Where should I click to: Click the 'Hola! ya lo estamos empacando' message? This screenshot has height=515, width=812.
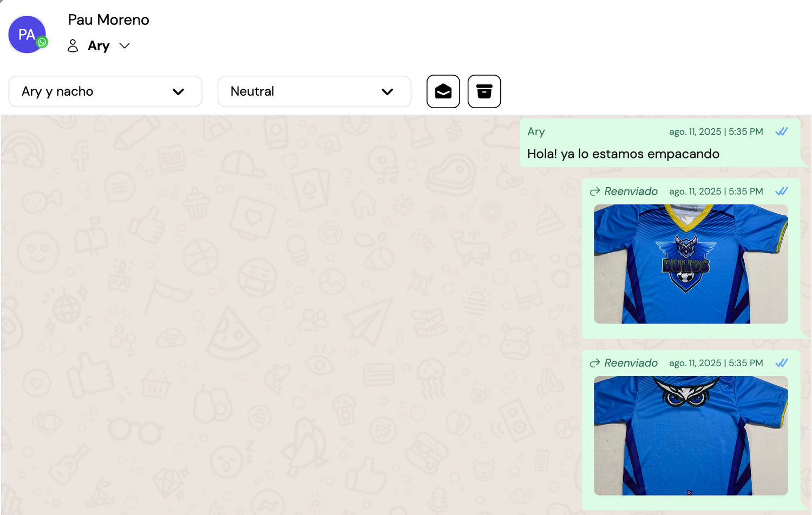(x=623, y=154)
